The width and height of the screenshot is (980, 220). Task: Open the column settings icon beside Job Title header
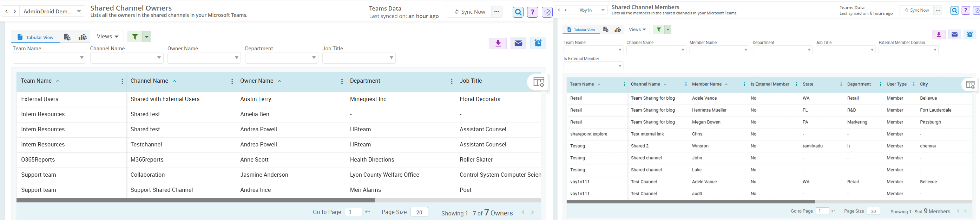tap(538, 82)
